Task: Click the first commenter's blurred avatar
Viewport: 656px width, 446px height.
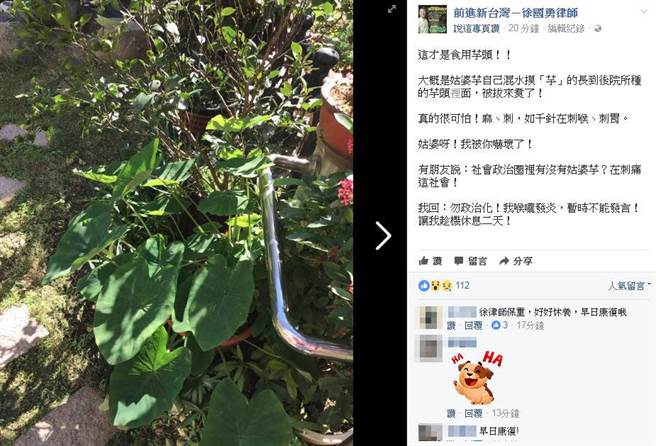Action: pyautogui.click(x=430, y=317)
